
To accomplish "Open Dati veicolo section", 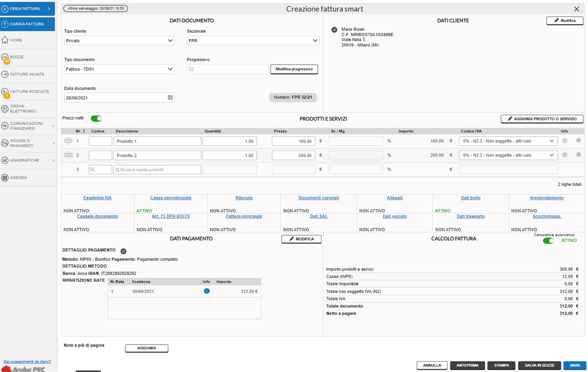I will click(x=395, y=216).
